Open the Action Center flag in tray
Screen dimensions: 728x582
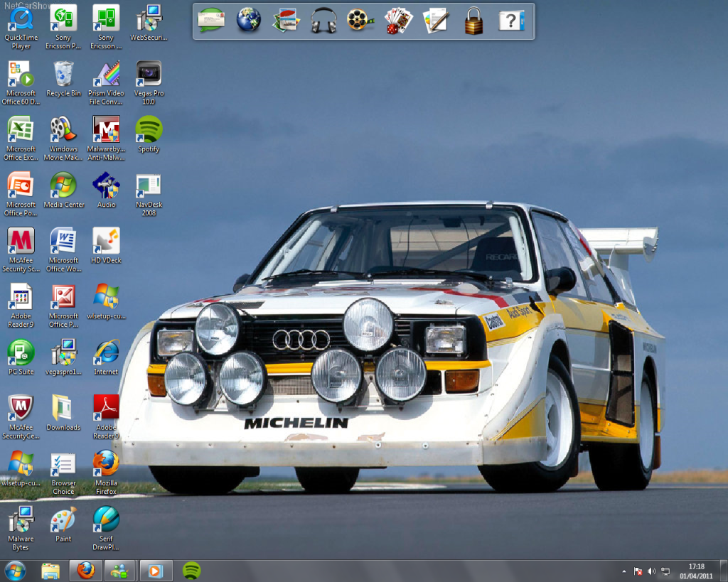click(638, 571)
